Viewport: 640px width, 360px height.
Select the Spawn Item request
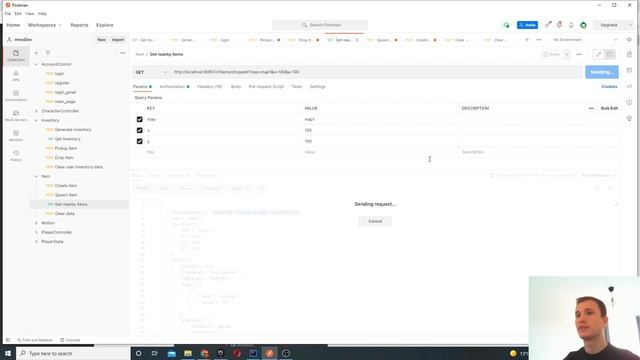pos(66,195)
